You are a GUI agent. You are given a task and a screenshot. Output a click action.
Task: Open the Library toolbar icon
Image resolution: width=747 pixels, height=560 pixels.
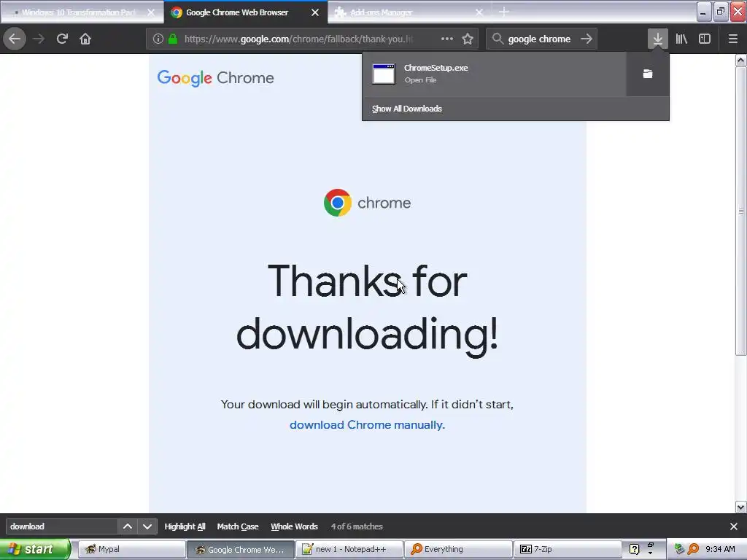point(681,39)
